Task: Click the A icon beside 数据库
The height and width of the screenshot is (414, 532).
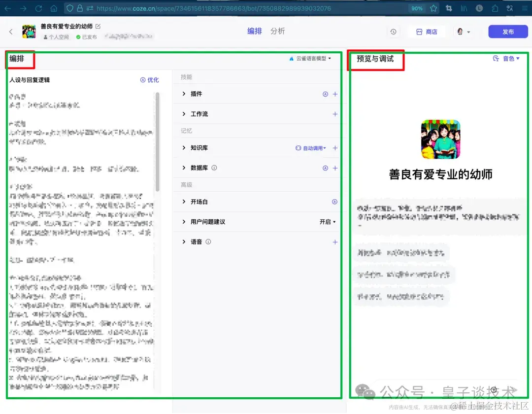Action: click(x=324, y=168)
